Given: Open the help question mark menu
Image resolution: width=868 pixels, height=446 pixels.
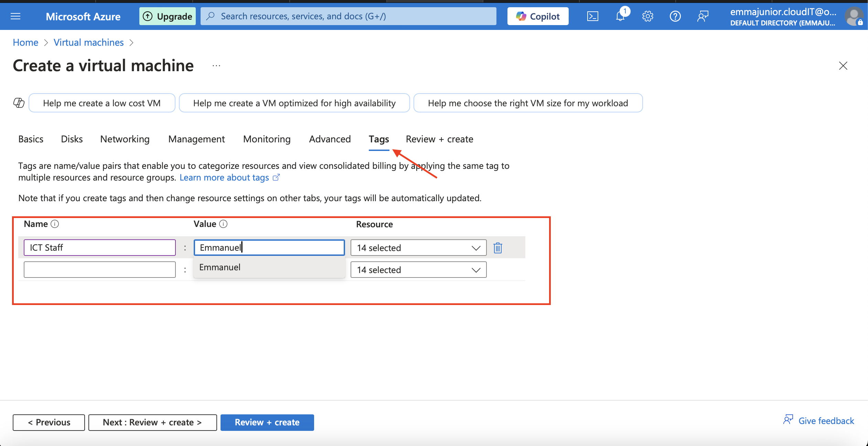Looking at the screenshot, I should point(675,16).
